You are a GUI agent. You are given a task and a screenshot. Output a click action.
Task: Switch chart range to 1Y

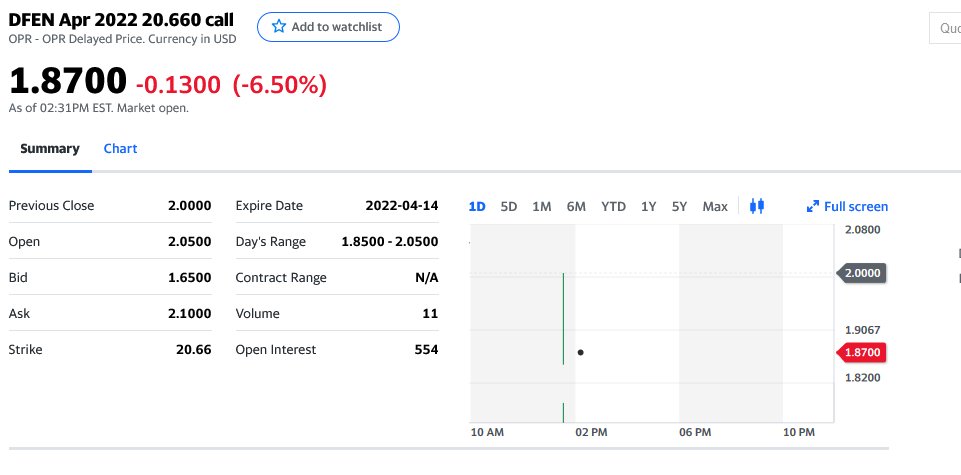click(x=648, y=207)
